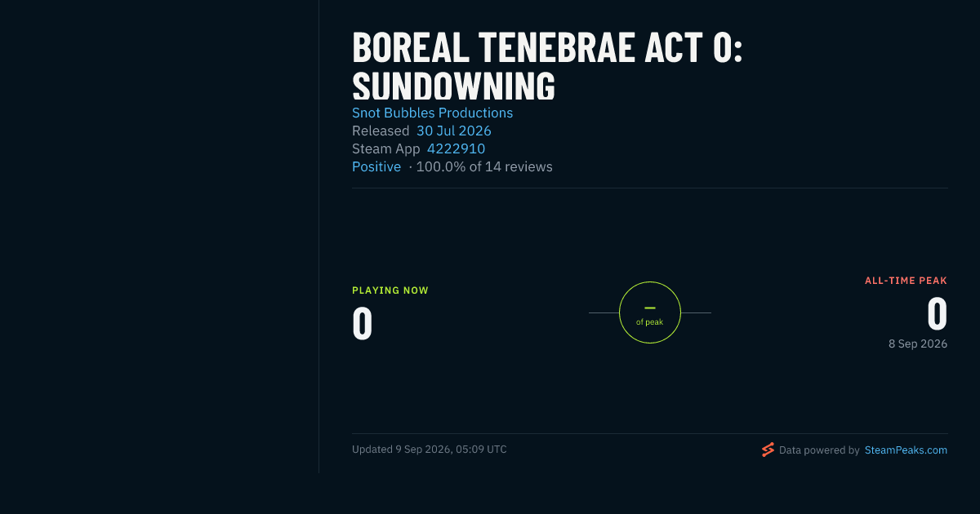Click the 100.0% of 14 reviews text
This screenshot has height=514, width=980.
(x=484, y=166)
